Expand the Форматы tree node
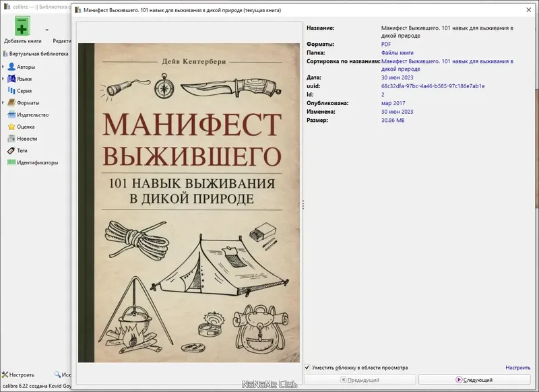Screen dimensions: 539x392 tap(3, 103)
